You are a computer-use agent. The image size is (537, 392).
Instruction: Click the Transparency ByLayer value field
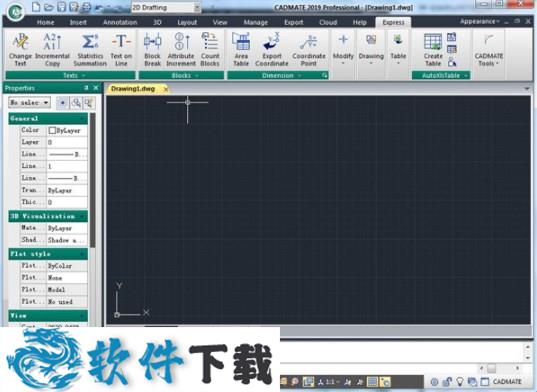[67, 190]
